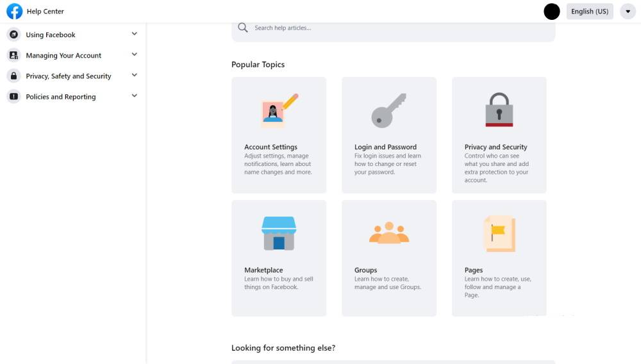641x364 pixels.
Task: Click the Using Facebook sidebar icon
Action: point(13,35)
